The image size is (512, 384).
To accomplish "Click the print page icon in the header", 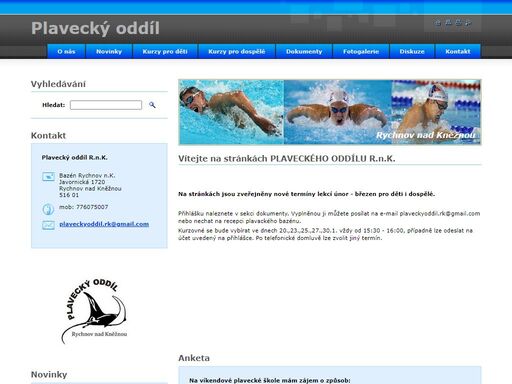I will [x=458, y=23].
